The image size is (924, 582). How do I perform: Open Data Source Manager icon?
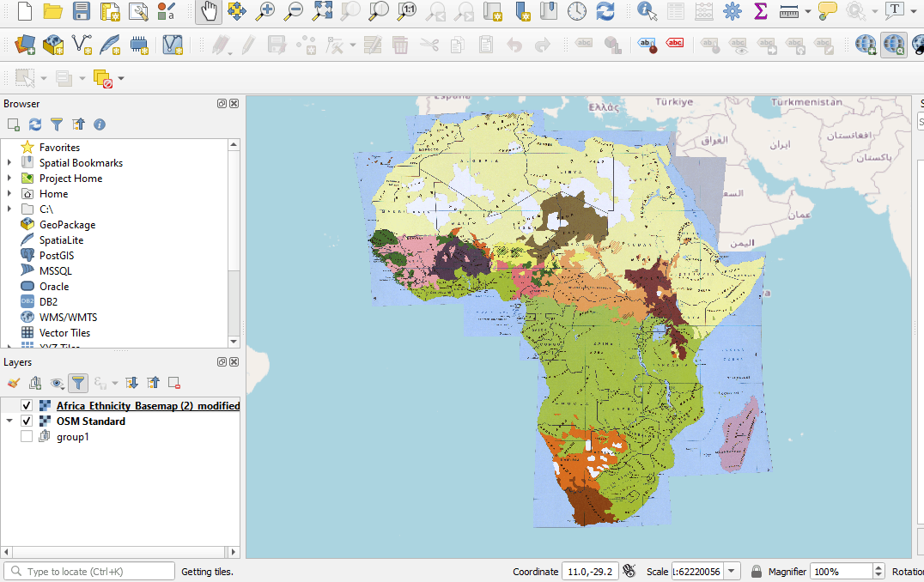point(24,44)
